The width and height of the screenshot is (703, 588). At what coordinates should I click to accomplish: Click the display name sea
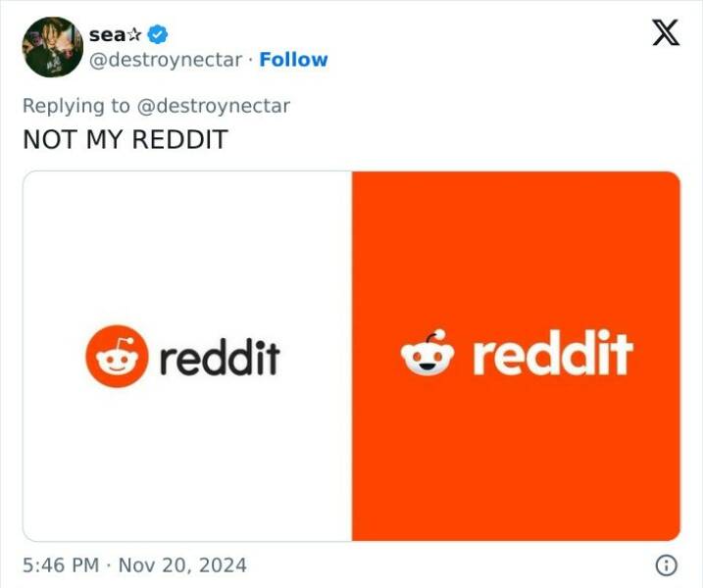[x=108, y=35]
